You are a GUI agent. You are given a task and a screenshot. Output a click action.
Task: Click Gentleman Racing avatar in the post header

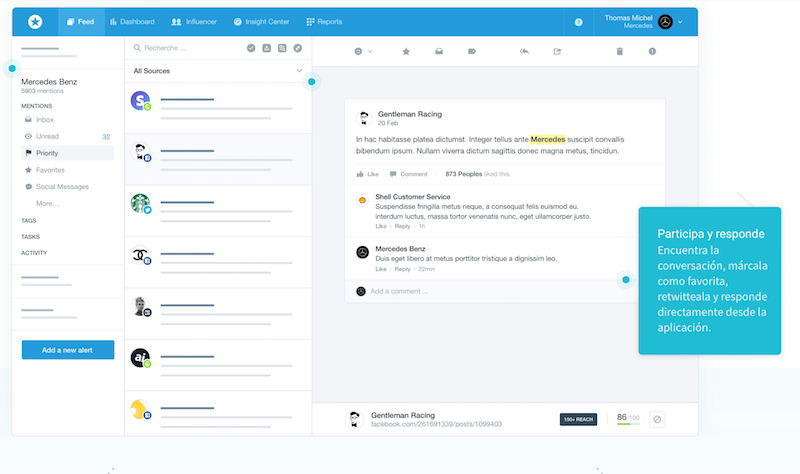364,118
